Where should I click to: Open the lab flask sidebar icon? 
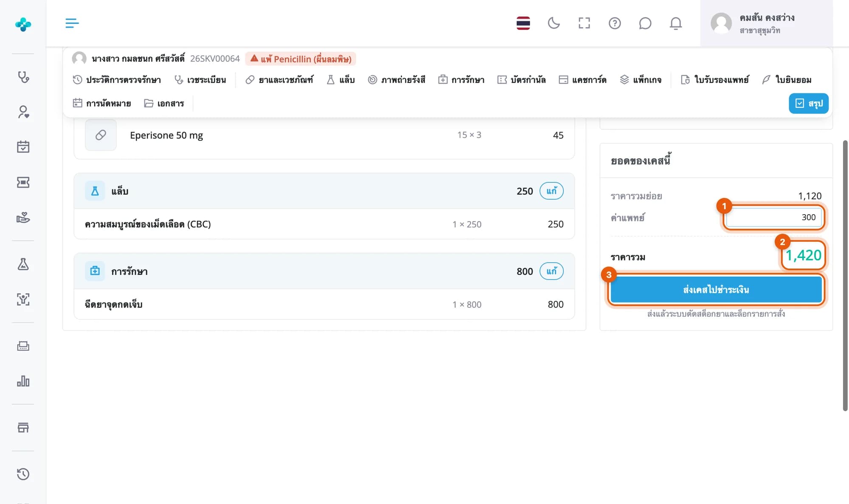23,264
